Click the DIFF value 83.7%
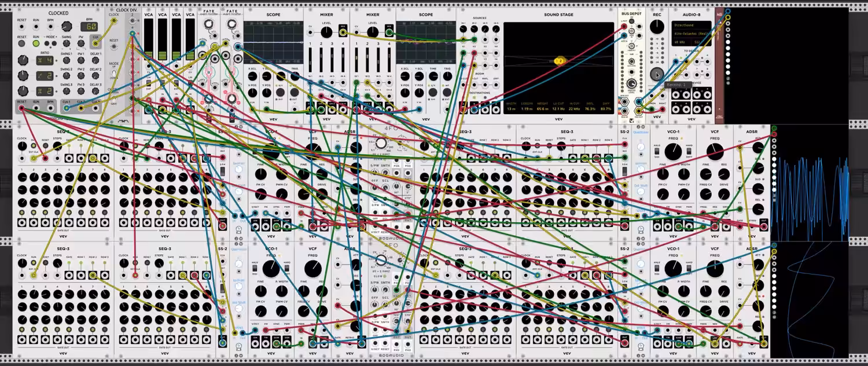868x366 pixels. pyautogui.click(x=606, y=108)
